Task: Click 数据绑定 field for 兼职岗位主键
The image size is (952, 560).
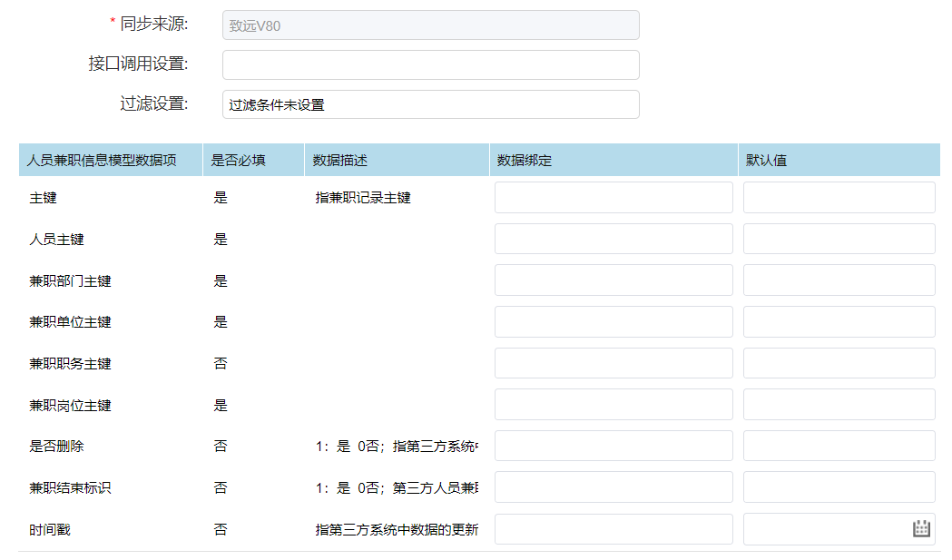Action: (x=613, y=405)
